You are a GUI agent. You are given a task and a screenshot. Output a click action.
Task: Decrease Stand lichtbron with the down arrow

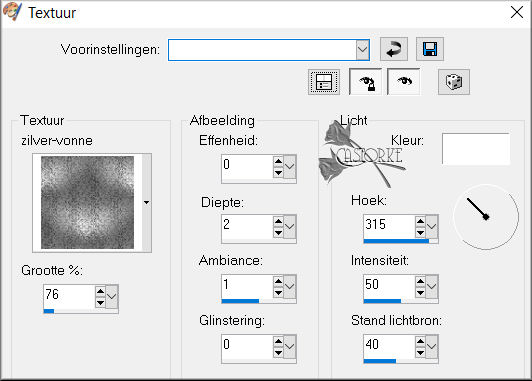point(420,353)
